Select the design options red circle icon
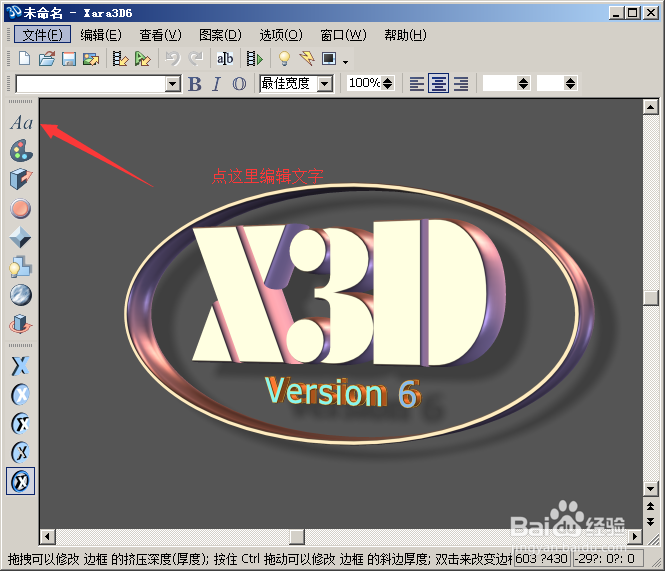 click(x=20, y=209)
